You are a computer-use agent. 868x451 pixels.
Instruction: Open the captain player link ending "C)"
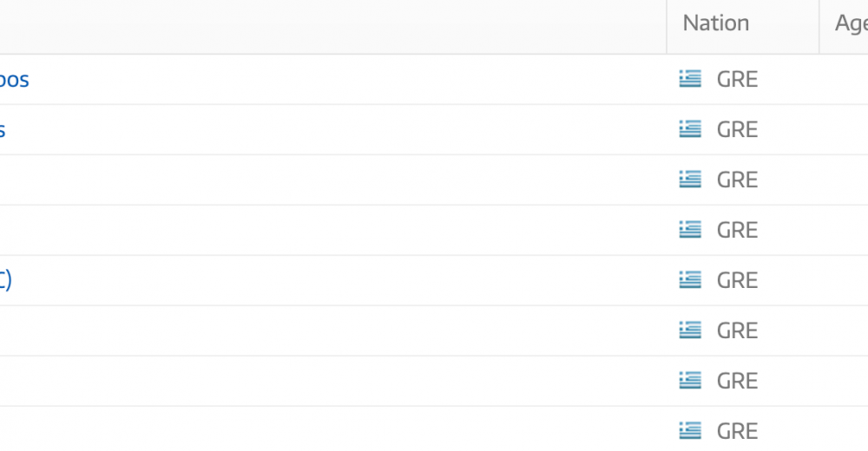[x=5, y=280]
